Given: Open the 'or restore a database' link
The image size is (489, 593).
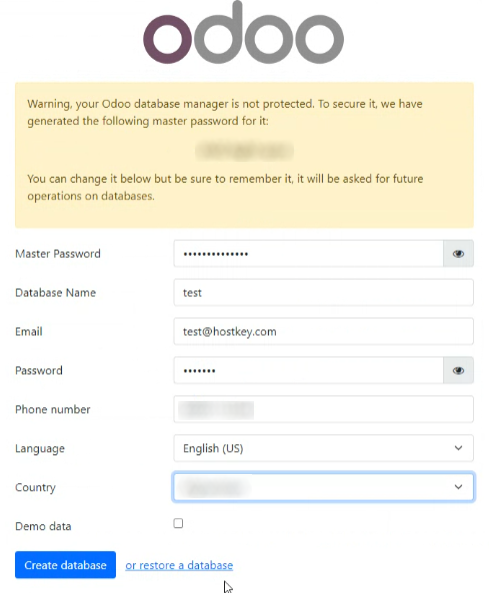Looking at the screenshot, I should [x=179, y=565].
